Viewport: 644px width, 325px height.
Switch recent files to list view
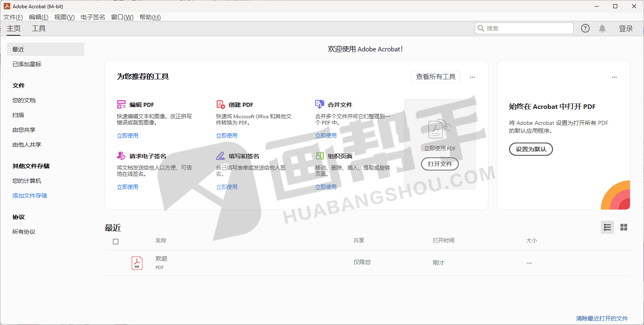coord(607,227)
